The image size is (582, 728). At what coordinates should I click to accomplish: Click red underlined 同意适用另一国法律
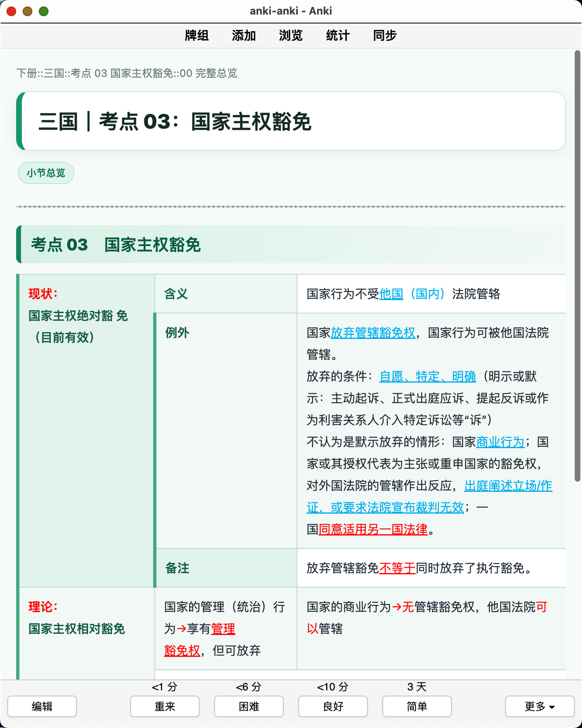(x=373, y=529)
